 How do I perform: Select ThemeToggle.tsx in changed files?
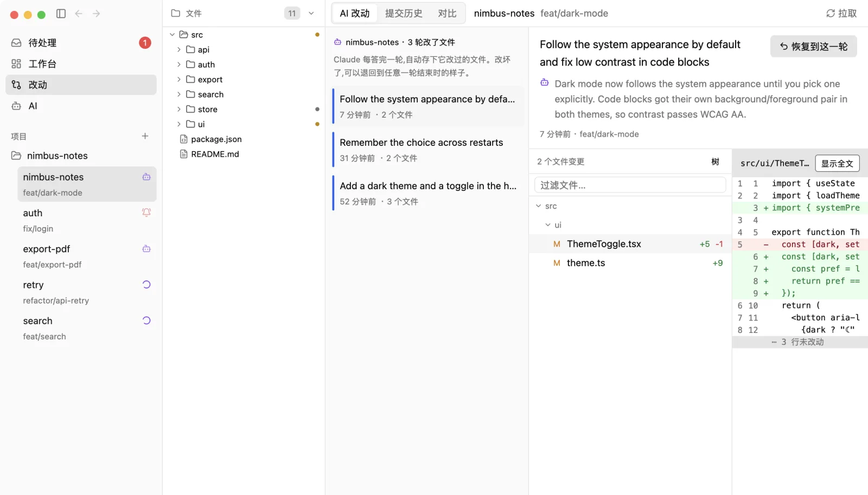click(x=630, y=244)
